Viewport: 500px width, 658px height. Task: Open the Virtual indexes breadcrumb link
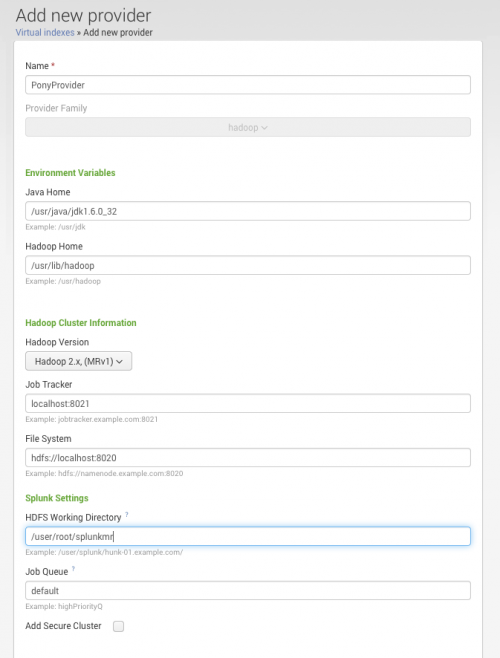[x=45, y=32]
